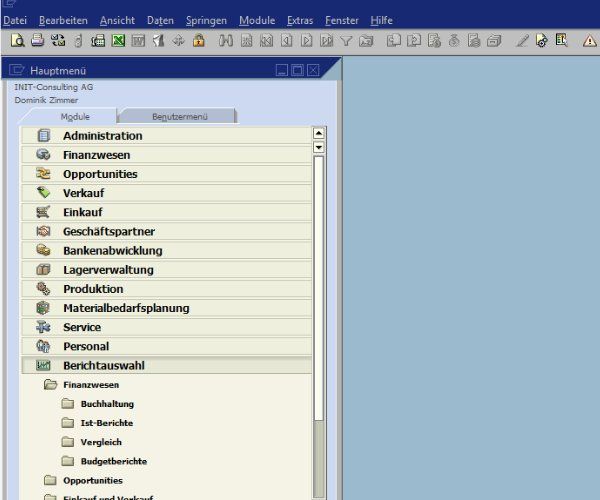Viewport: 600px width, 500px height.
Task: Click the module list scroll down arrow
Action: pos(319,147)
